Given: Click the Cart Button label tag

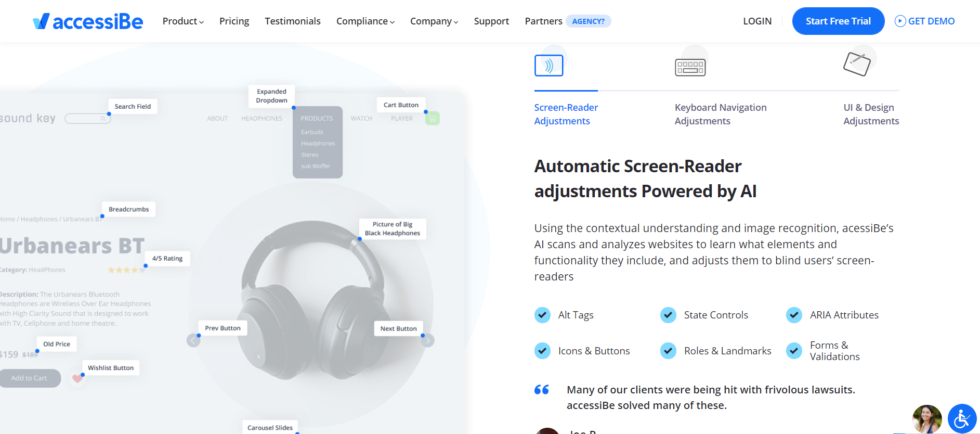Looking at the screenshot, I should (x=401, y=105).
